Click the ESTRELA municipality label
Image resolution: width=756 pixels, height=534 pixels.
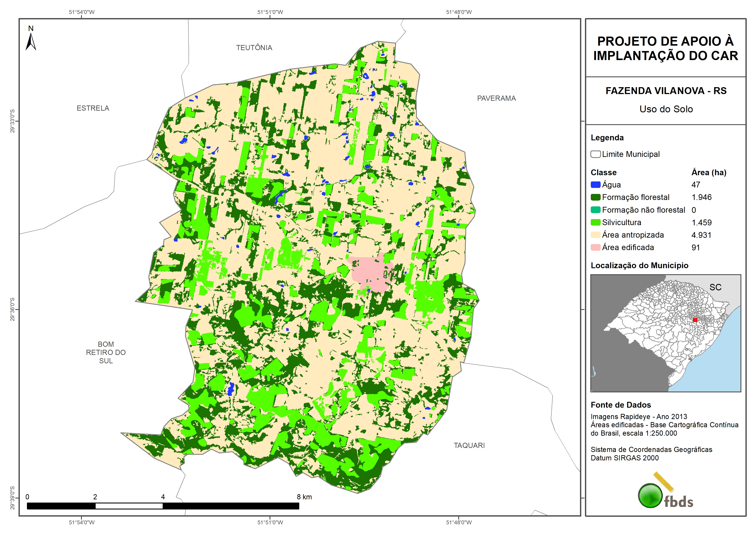click(93, 108)
